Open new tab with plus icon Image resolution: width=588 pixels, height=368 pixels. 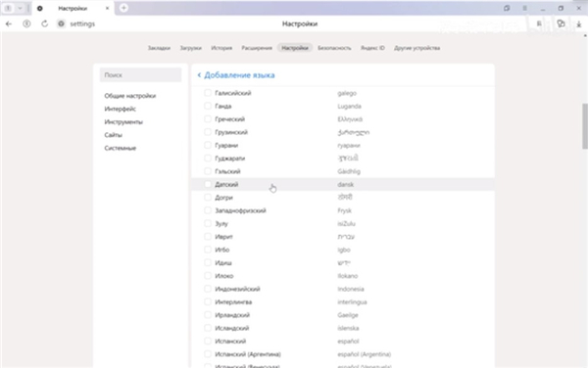(x=123, y=8)
